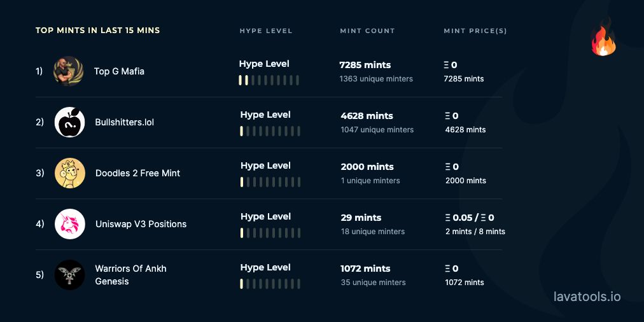
Task: Click the Ξ 0 price for Bullshitters.lol
Action: tap(452, 116)
